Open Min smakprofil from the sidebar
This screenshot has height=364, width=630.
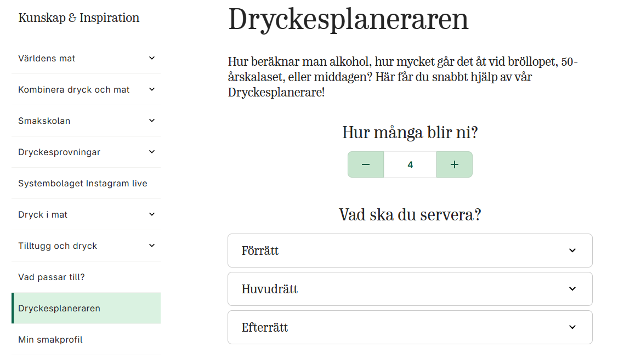coord(50,339)
